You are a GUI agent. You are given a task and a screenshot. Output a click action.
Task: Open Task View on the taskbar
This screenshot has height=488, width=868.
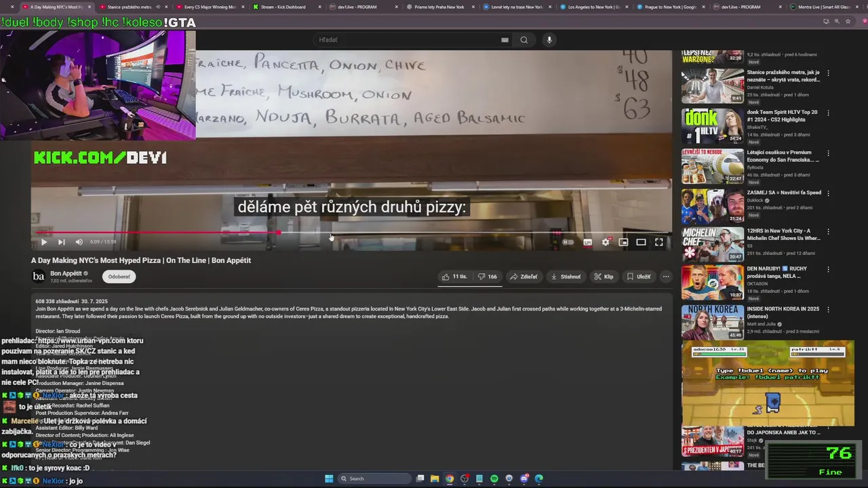point(420,479)
